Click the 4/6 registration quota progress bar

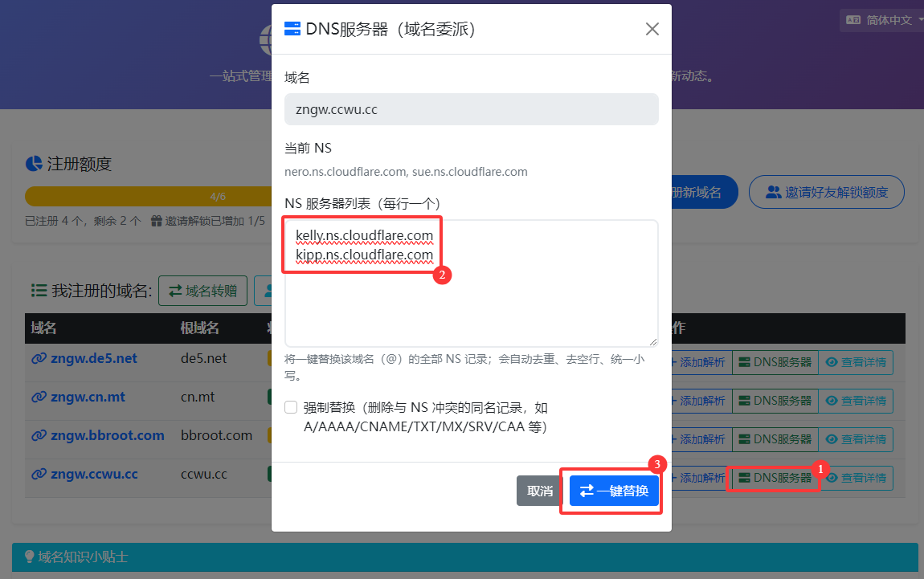(149, 196)
